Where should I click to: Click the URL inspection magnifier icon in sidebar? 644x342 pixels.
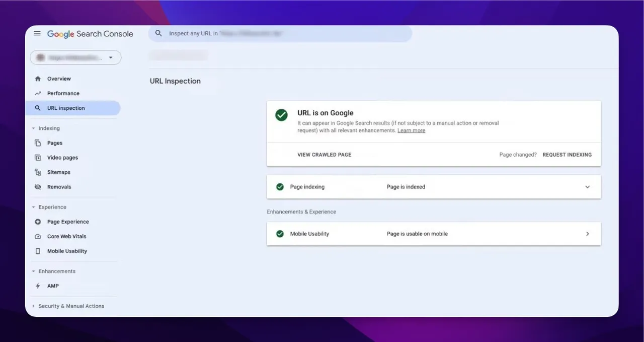38,108
